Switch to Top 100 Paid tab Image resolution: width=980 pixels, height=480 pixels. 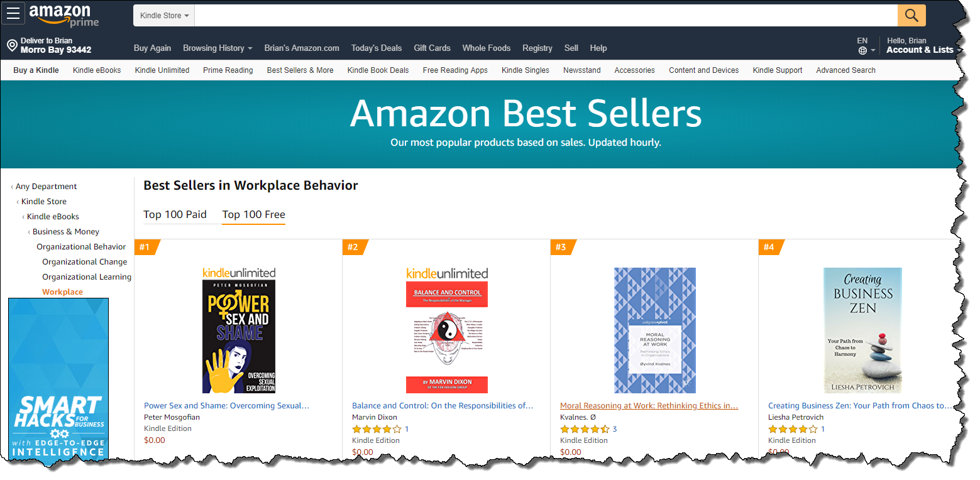click(175, 214)
